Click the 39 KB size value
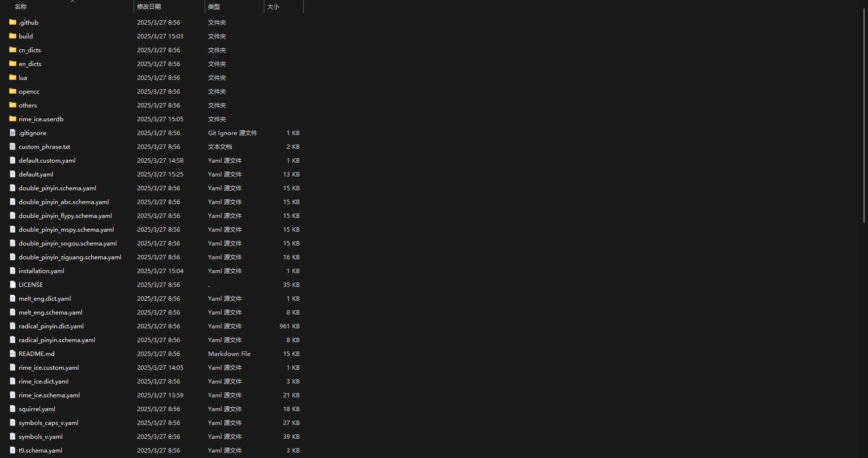 (x=291, y=437)
